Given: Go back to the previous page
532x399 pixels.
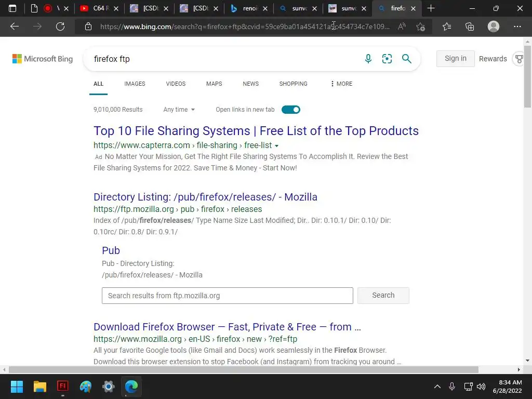Looking at the screenshot, I should tap(14, 26).
